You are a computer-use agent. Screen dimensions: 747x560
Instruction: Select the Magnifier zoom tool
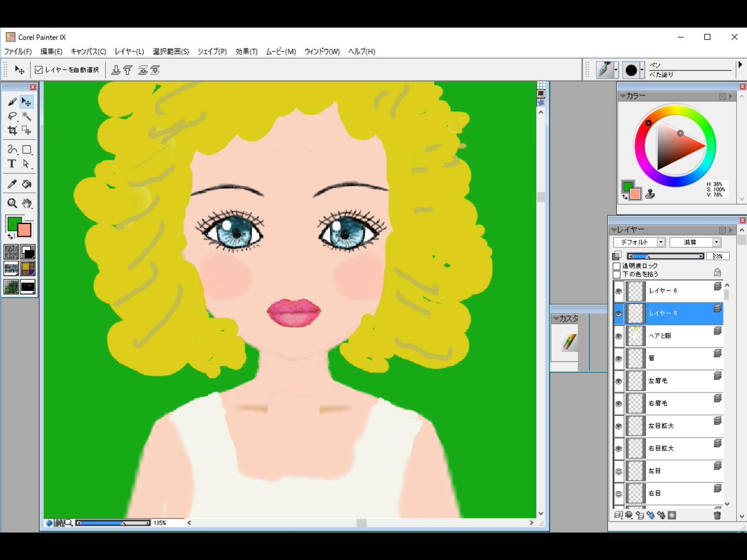pyautogui.click(x=12, y=203)
